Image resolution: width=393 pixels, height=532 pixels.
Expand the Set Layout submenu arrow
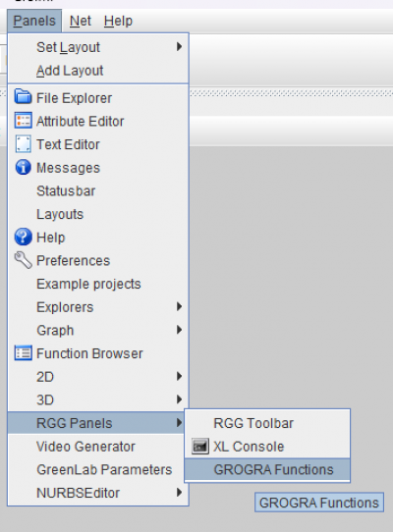point(179,46)
